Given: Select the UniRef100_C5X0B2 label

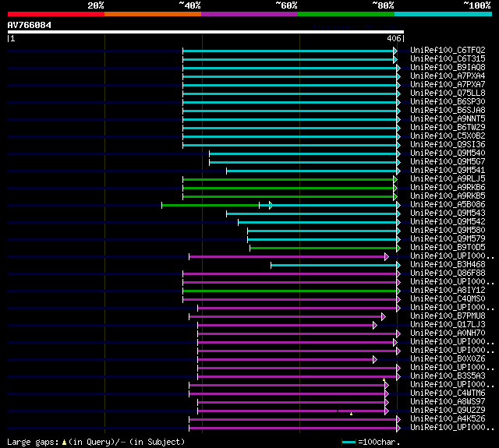Looking at the screenshot, I should click(448, 136).
